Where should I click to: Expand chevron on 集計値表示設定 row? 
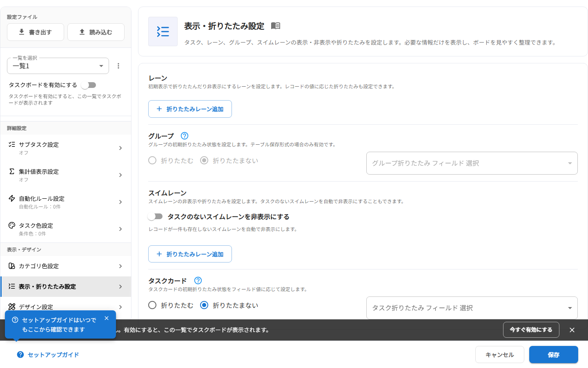click(x=120, y=175)
